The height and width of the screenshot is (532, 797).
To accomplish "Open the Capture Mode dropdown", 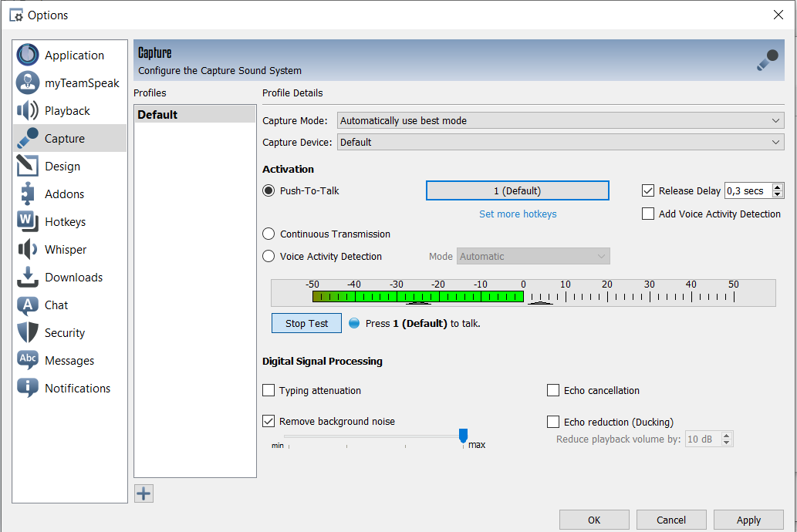I will 561,120.
